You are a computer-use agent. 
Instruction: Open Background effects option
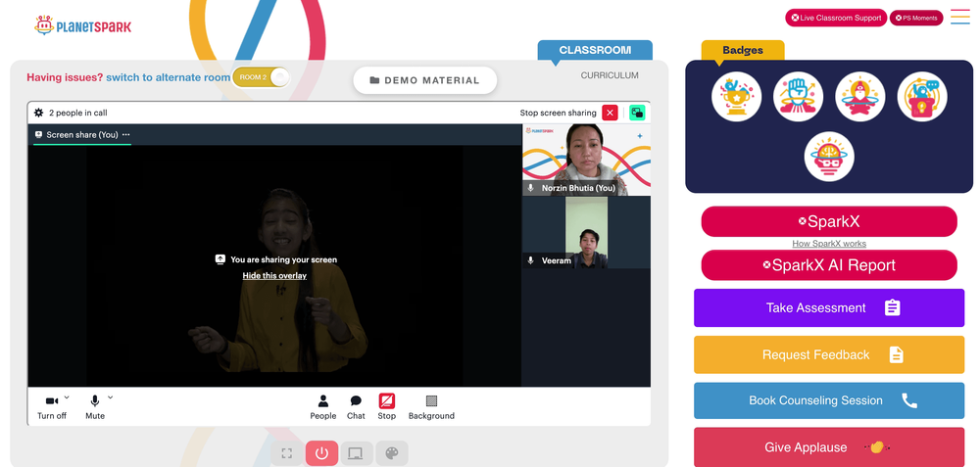(431, 407)
